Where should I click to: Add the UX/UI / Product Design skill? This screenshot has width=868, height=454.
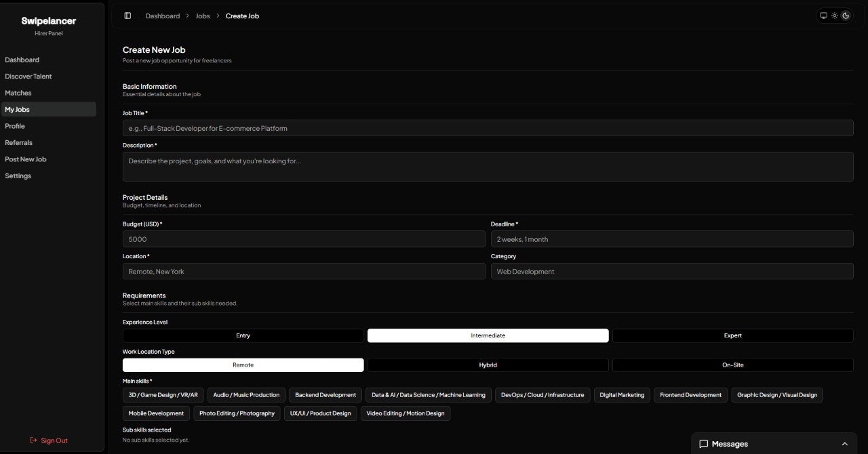[320, 413]
